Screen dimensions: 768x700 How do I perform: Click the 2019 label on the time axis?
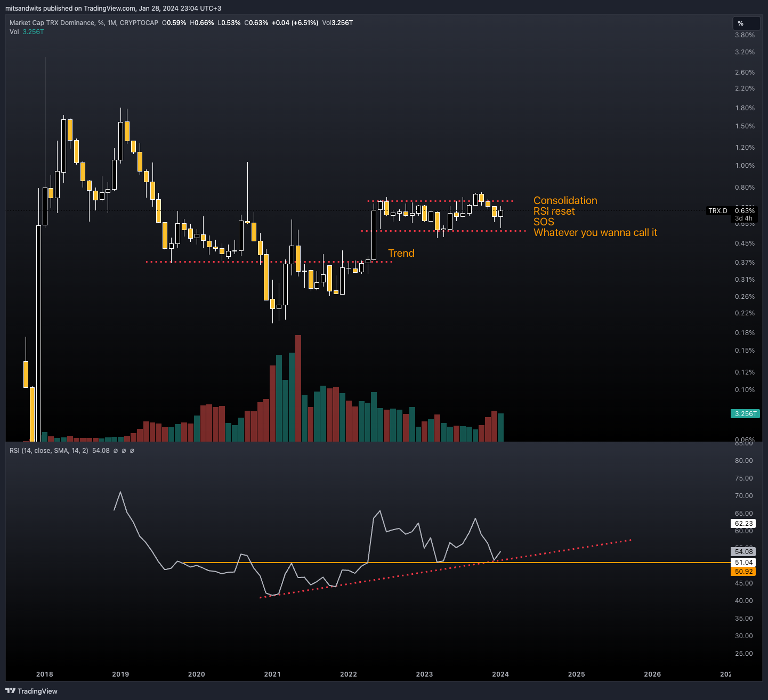point(120,674)
